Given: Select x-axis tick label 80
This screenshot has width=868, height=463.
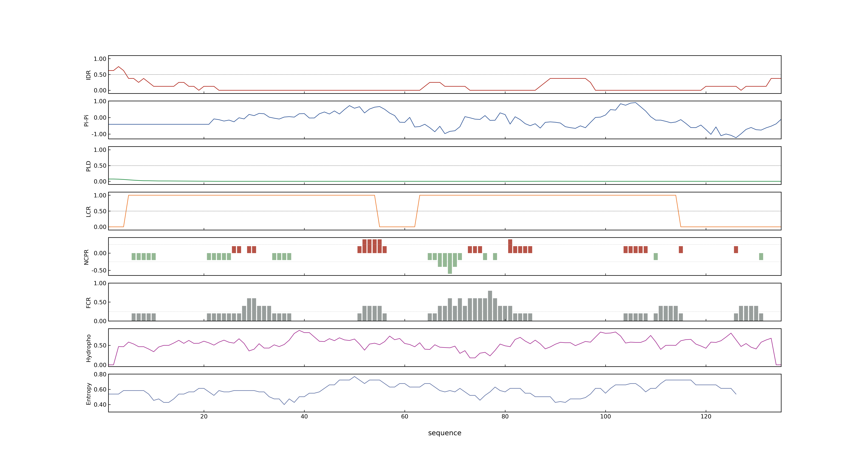Looking at the screenshot, I should click(x=505, y=416).
